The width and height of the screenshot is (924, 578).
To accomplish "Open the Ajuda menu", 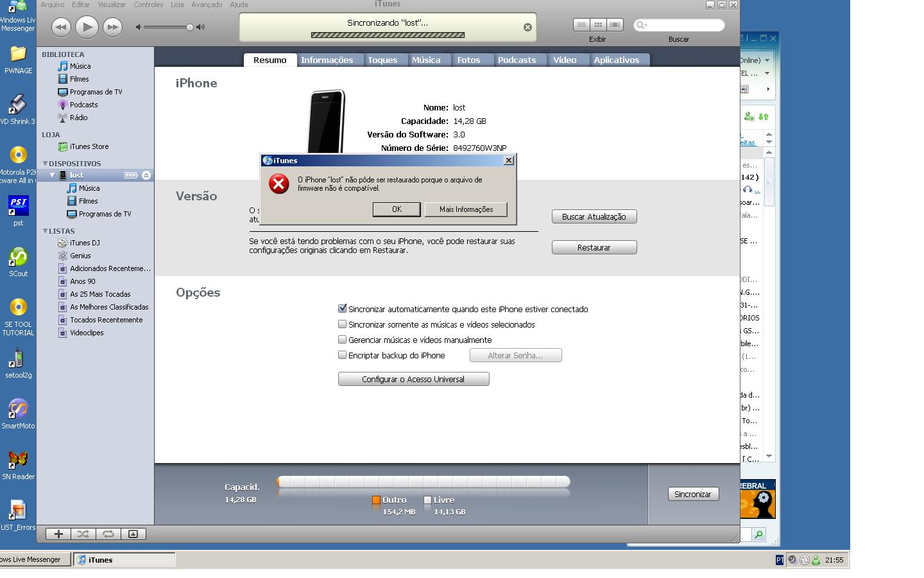I will click(239, 4).
